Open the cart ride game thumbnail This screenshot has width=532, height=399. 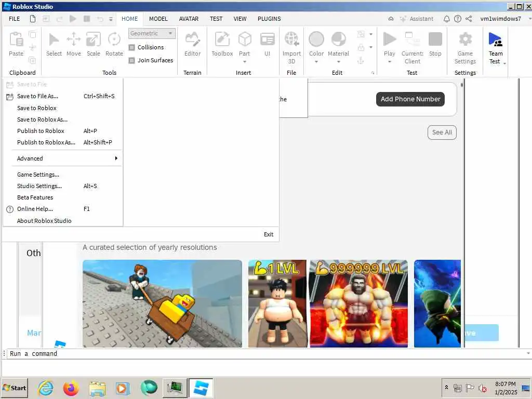point(162,303)
